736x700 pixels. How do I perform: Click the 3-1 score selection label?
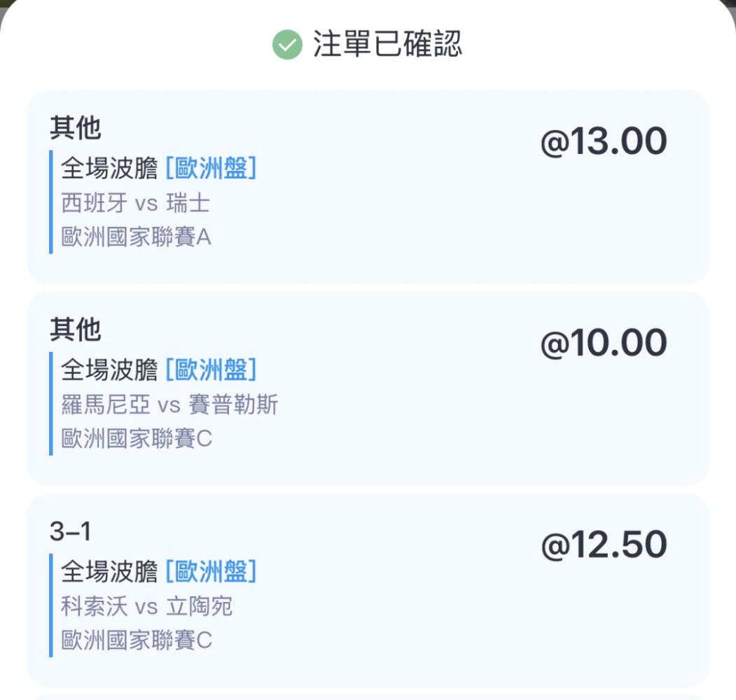pyautogui.click(x=71, y=531)
